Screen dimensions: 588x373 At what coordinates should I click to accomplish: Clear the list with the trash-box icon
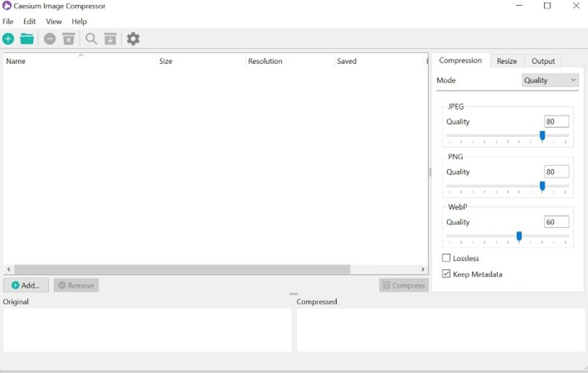point(68,39)
